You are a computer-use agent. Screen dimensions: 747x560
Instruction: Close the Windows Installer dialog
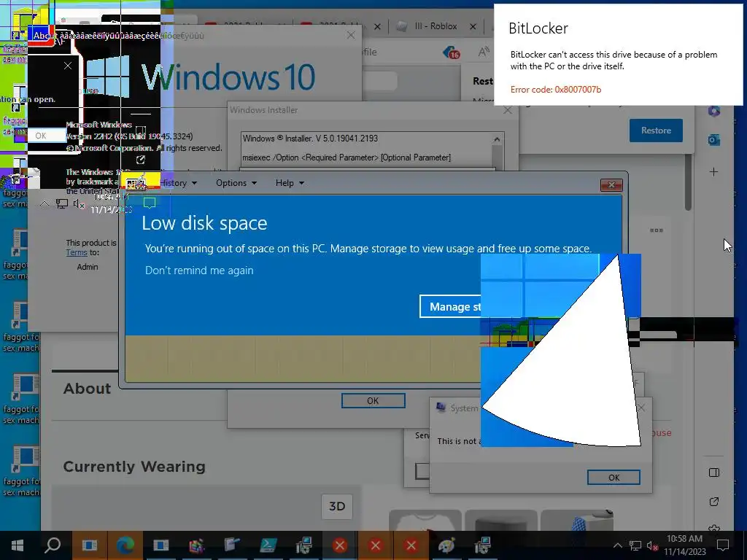pyautogui.click(x=508, y=110)
